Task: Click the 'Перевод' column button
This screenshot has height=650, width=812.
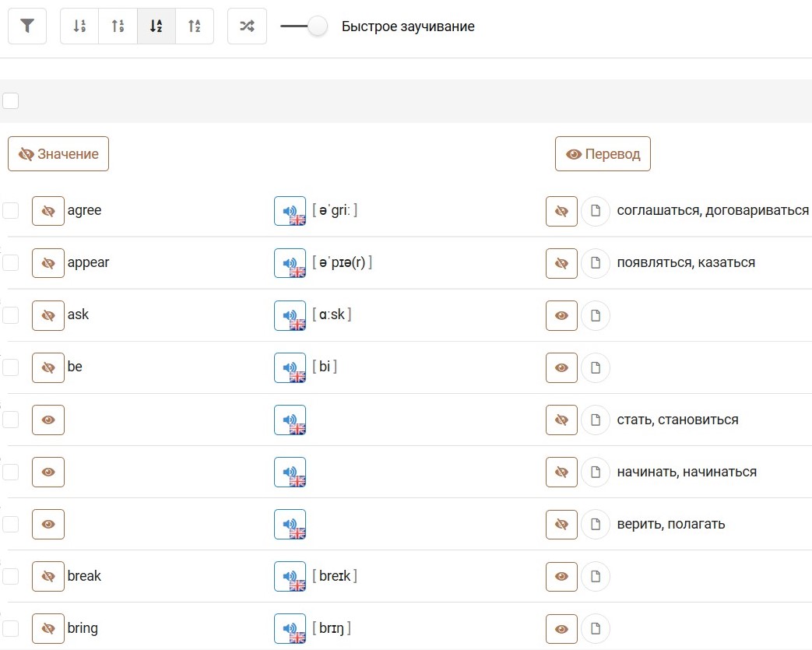Action: tap(603, 154)
